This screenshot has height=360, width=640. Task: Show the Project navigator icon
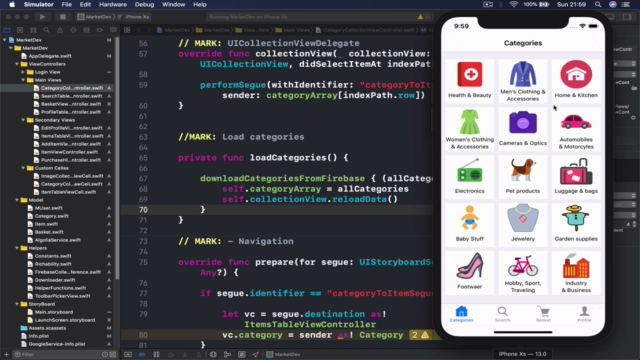click(x=7, y=30)
